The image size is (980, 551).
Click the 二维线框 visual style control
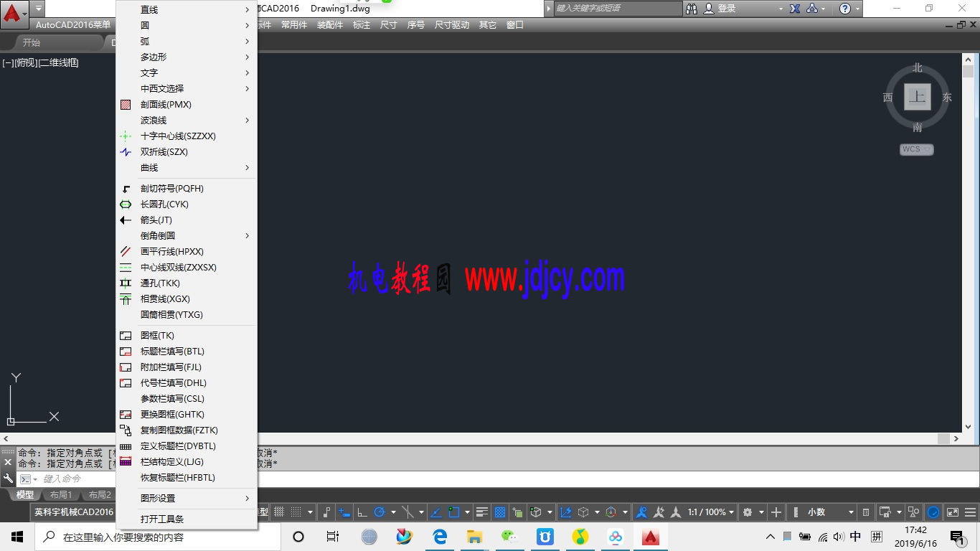[58, 62]
